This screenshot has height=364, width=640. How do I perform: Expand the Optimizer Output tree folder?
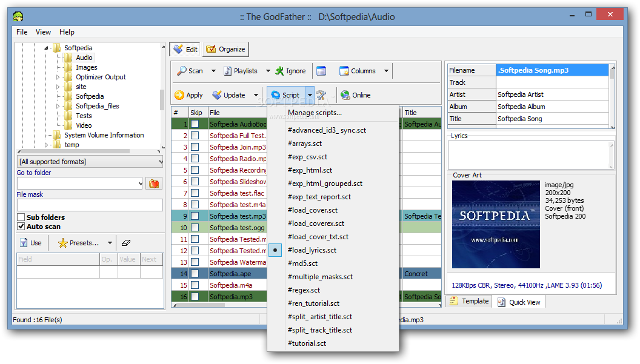point(58,77)
